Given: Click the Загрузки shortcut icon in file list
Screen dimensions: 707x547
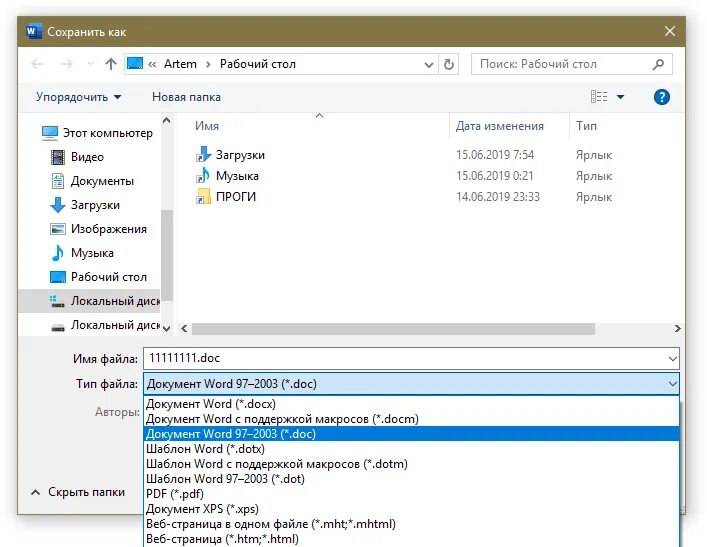Looking at the screenshot, I should [203, 154].
